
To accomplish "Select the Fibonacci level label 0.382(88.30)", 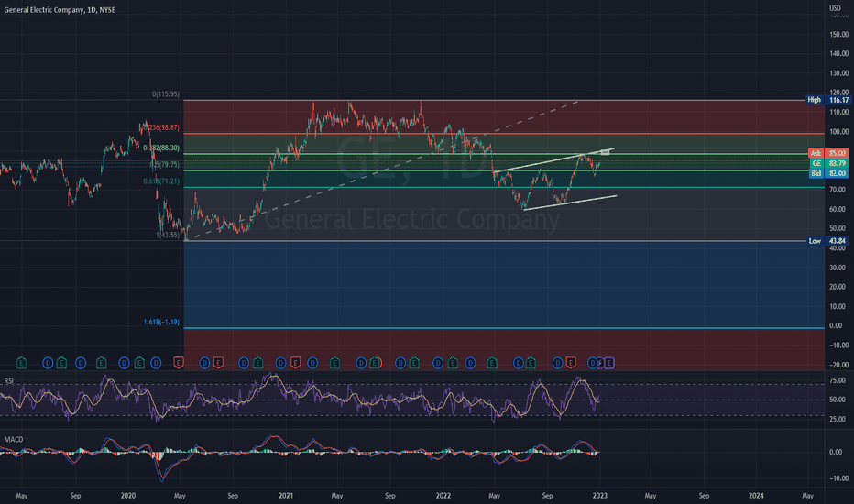I will click(161, 148).
